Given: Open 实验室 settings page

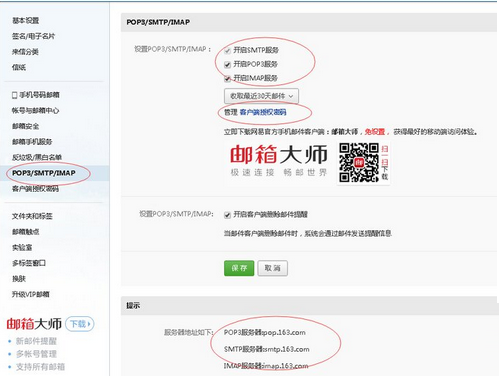Looking at the screenshot, I should (x=22, y=248).
